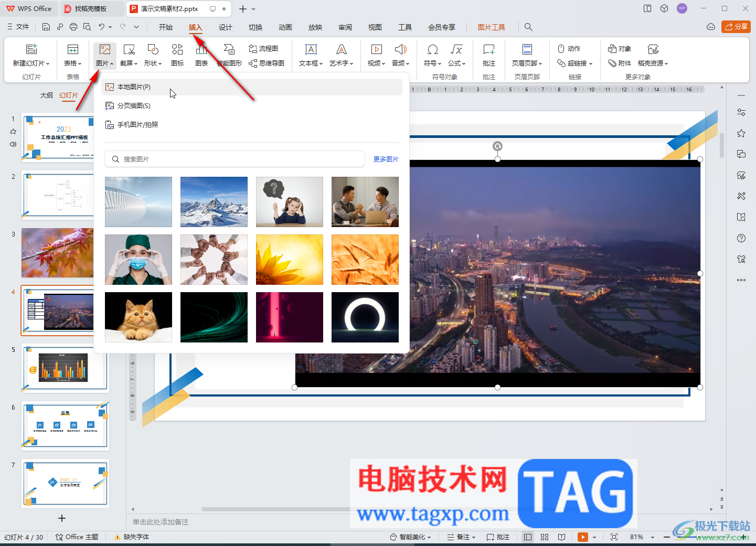756x546 pixels.
Task: Select the orange cat stock picture
Action: tap(139, 317)
